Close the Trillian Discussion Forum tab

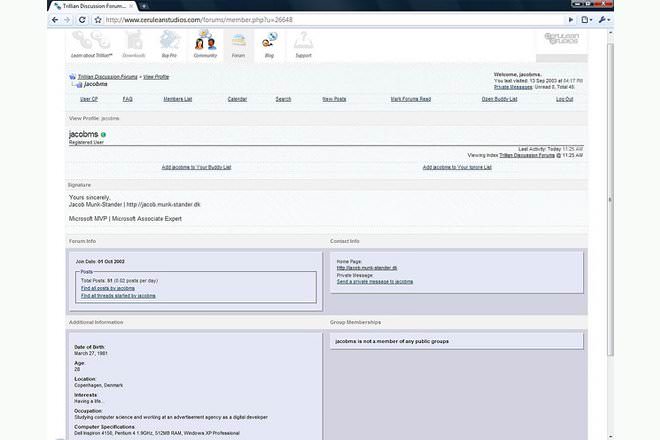(131, 6)
